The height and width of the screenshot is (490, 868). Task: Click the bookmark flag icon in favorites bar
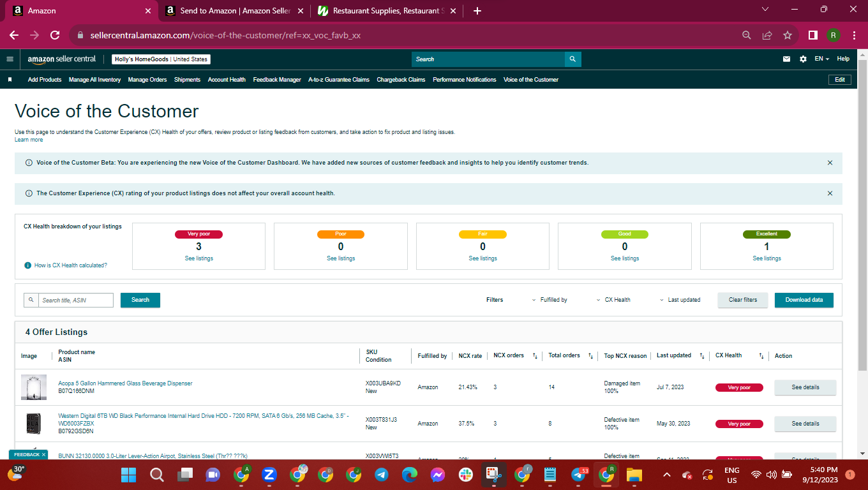[x=10, y=80]
